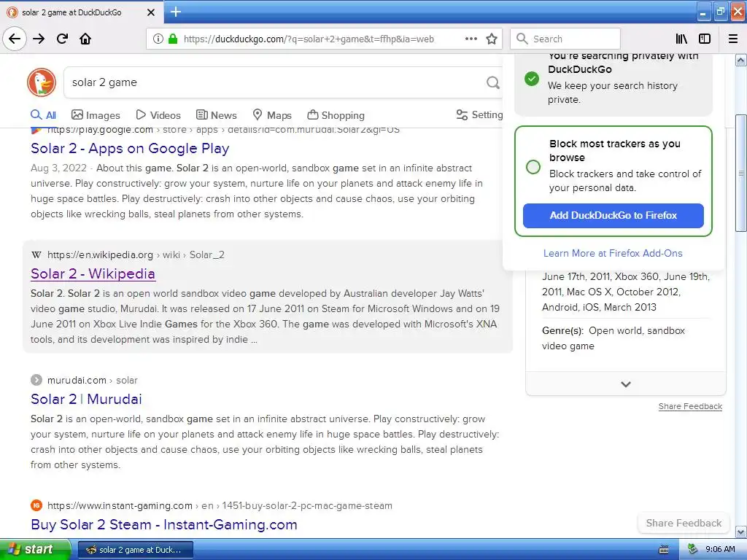Switch to the All results tab
This screenshot has width=747, height=560.
click(43, 114)
